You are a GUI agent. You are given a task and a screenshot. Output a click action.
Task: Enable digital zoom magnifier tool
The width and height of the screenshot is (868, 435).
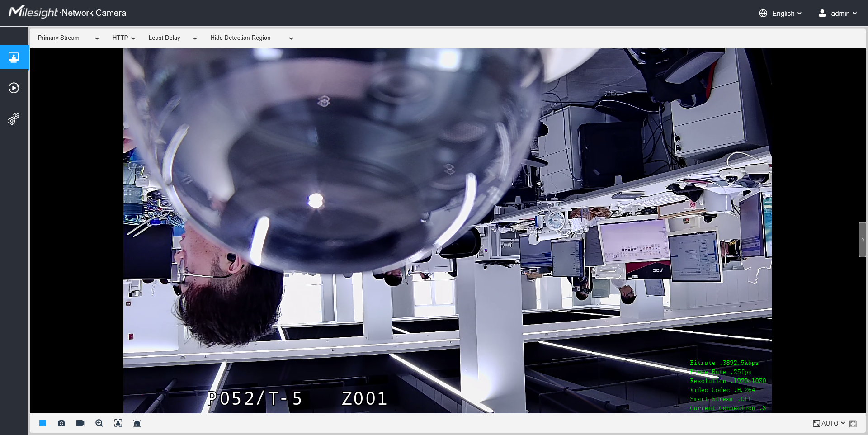click(x=99, y=423)
